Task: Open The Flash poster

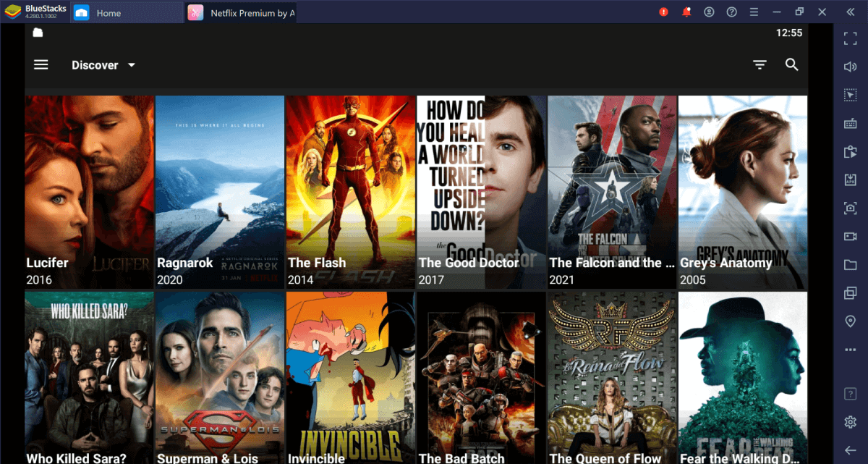Action: tap(350, 193)
